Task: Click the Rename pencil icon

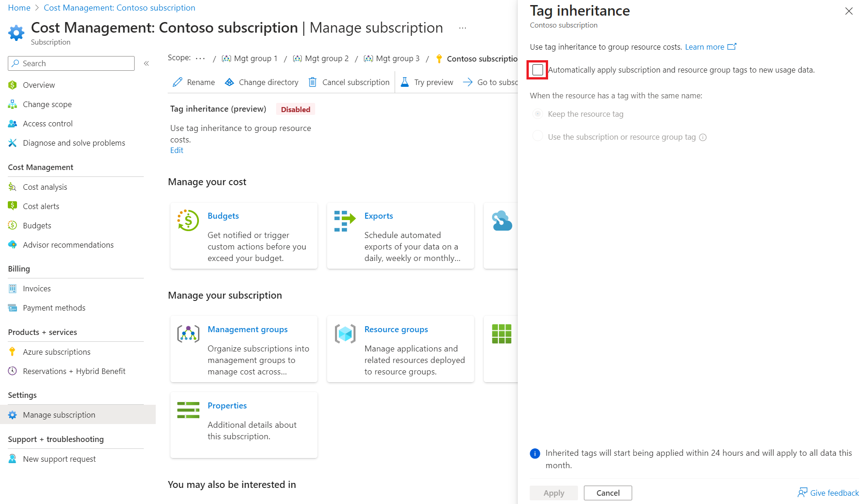Action: click(x=177, y=82)
